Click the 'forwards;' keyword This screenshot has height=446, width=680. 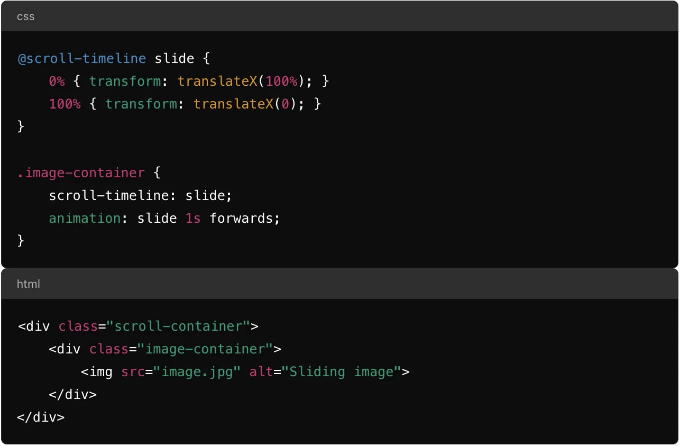point(245,218)
